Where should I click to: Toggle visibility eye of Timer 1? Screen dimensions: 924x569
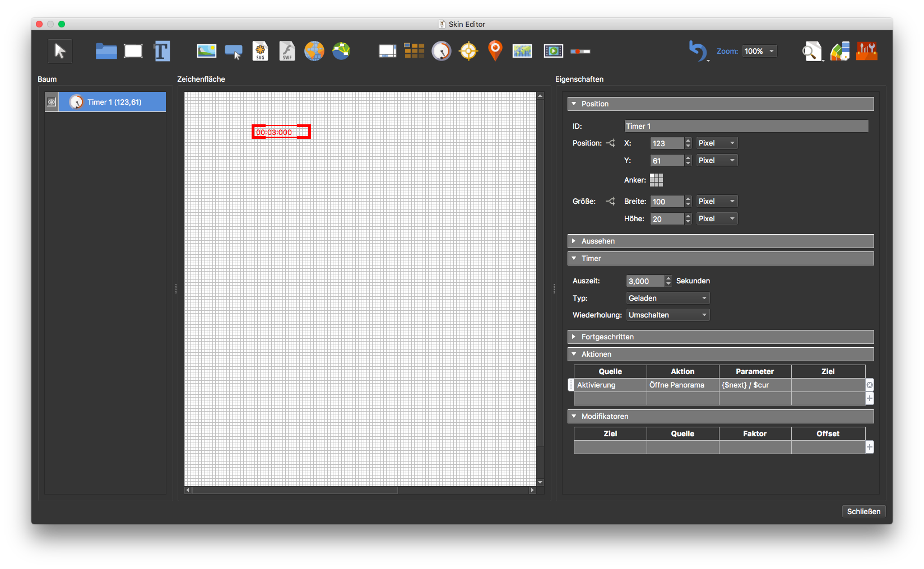pos(52,102)
